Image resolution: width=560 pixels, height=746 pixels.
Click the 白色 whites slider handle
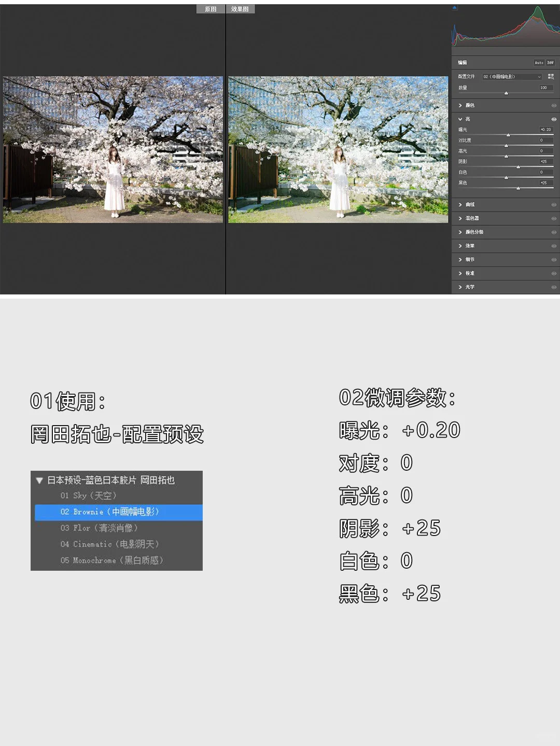pyautogui.click(x=506, y=177)
